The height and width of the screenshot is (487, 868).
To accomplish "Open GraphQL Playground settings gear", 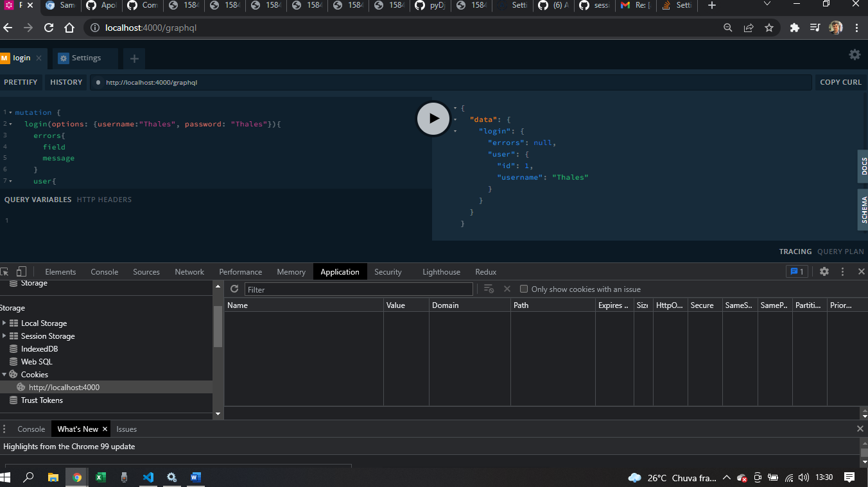I will click(855, 55).
